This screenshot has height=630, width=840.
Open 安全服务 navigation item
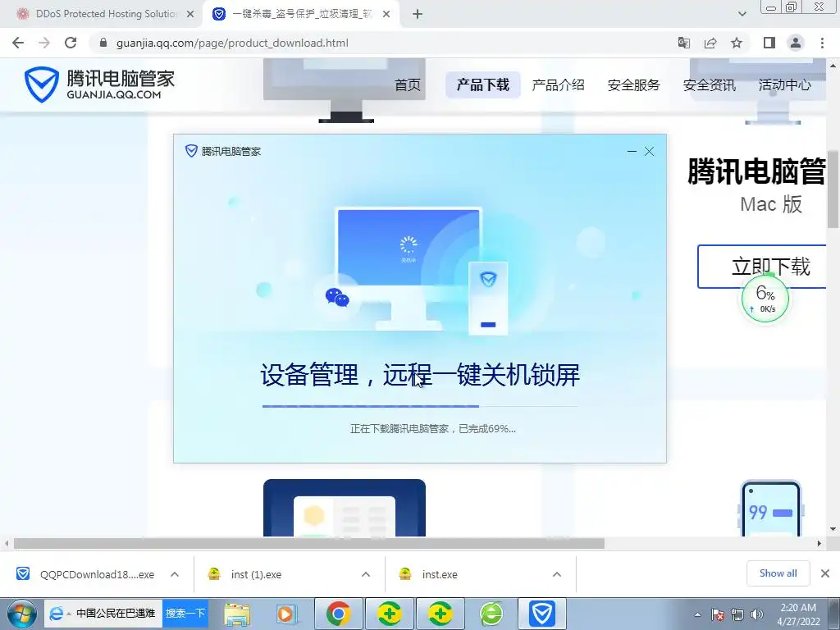coord(634,84)
